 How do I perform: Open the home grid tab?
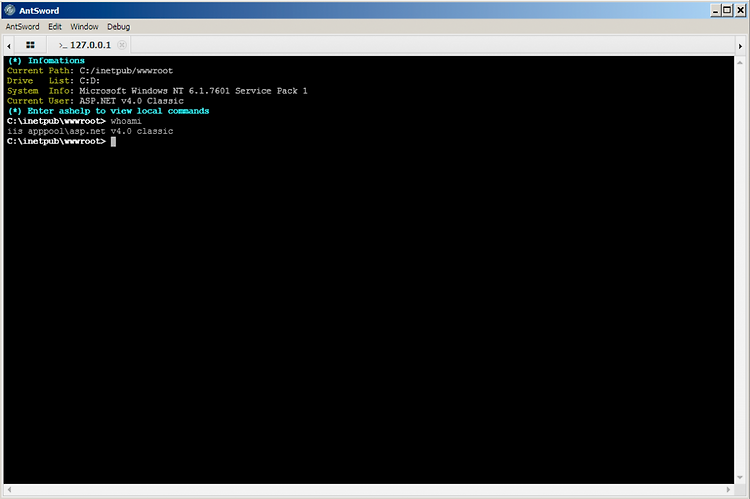coord(30,45)
